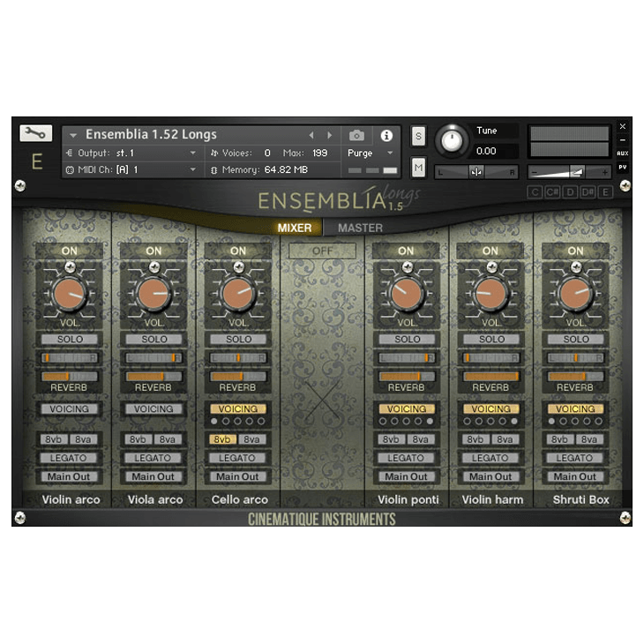Solo the Cello arco channel
Viewport: 644px width, 644px height.
(x=238, y=340)
